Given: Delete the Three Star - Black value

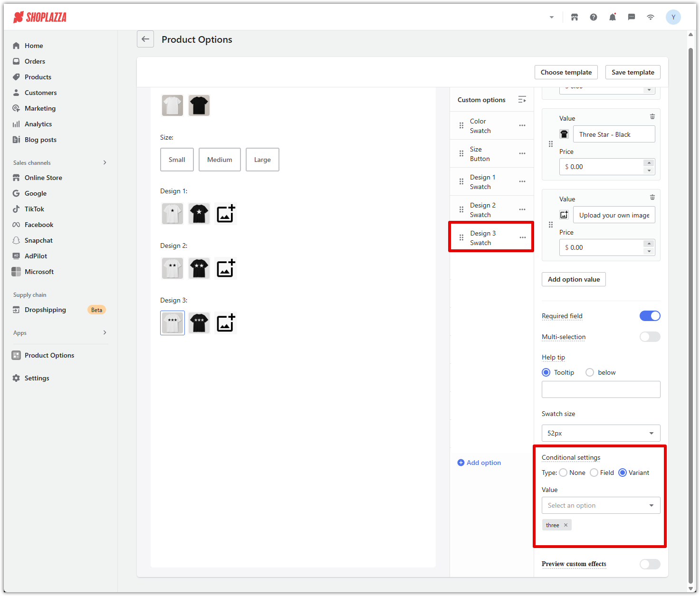Looking at the screenshot, I should (652, 117).
